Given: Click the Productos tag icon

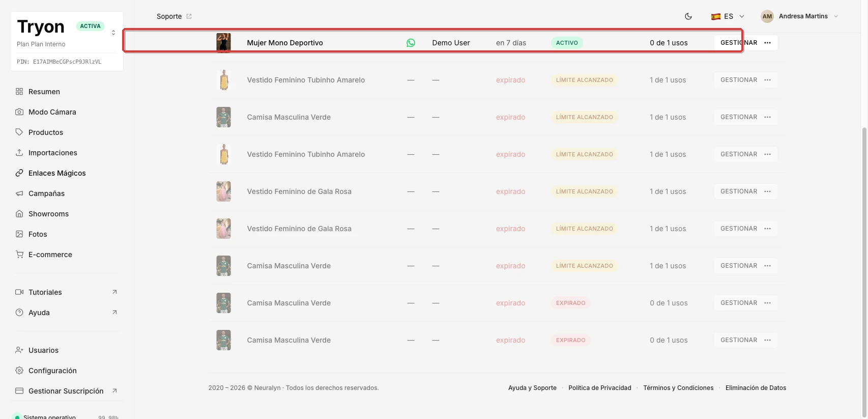Looking at the screenshot, I should point(19,132).
